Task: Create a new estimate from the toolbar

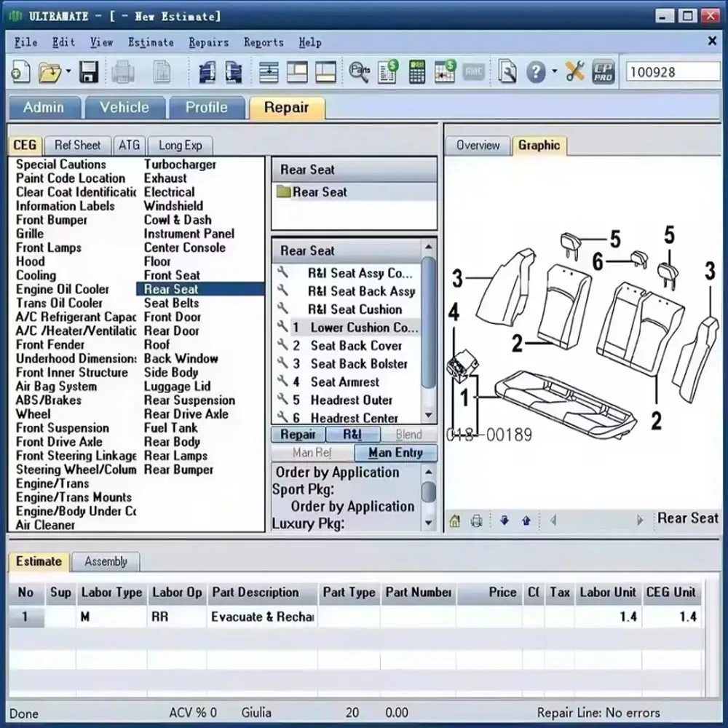Action: [20, 72]
